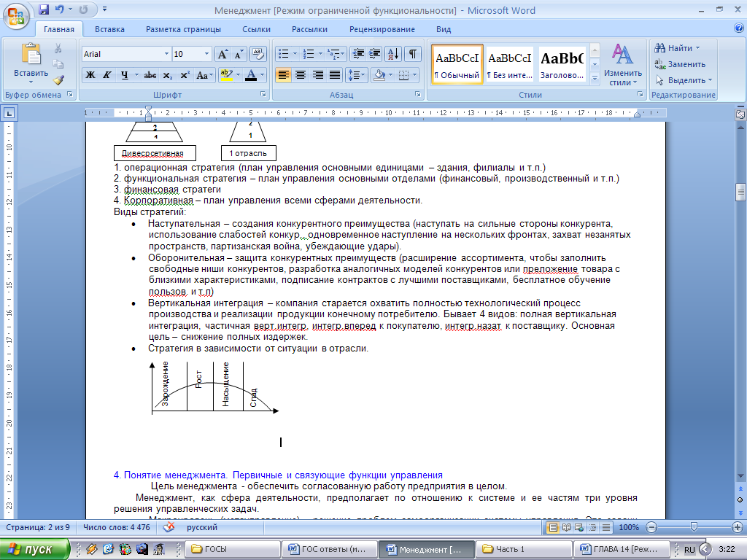Open the Выделить dropdown
747x560 pixels.
click(x=684, y=80)
